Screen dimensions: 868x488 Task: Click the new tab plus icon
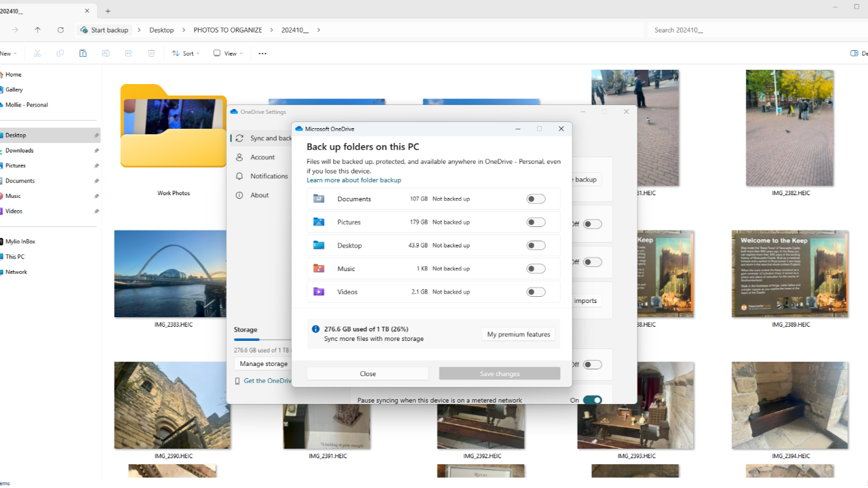coord(108,11)
